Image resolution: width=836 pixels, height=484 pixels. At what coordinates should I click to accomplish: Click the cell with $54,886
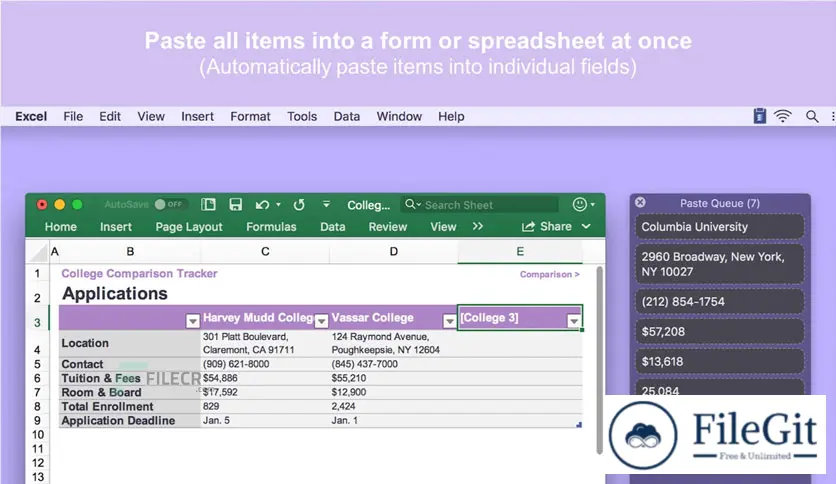pyautogui.click(x=265, y=378)
